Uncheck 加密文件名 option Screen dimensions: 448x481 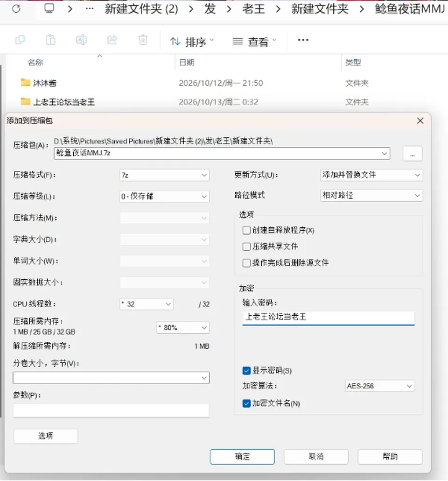tap(246, 403)
